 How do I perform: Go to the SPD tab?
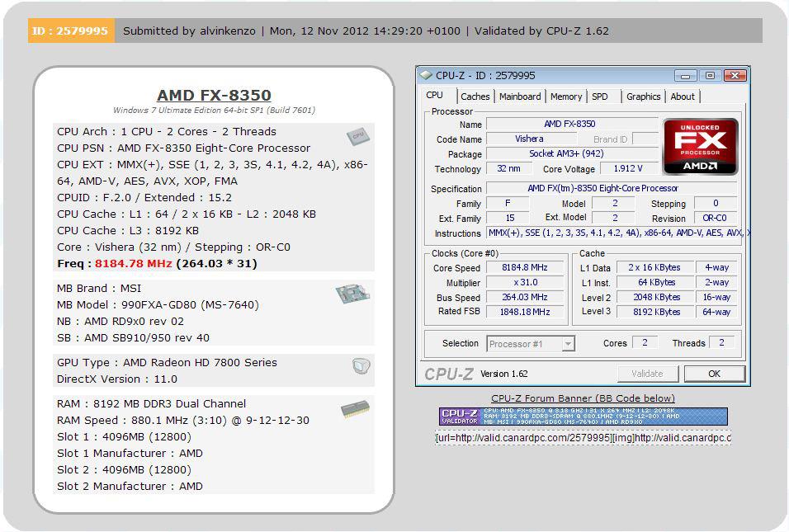pos(600,97)
